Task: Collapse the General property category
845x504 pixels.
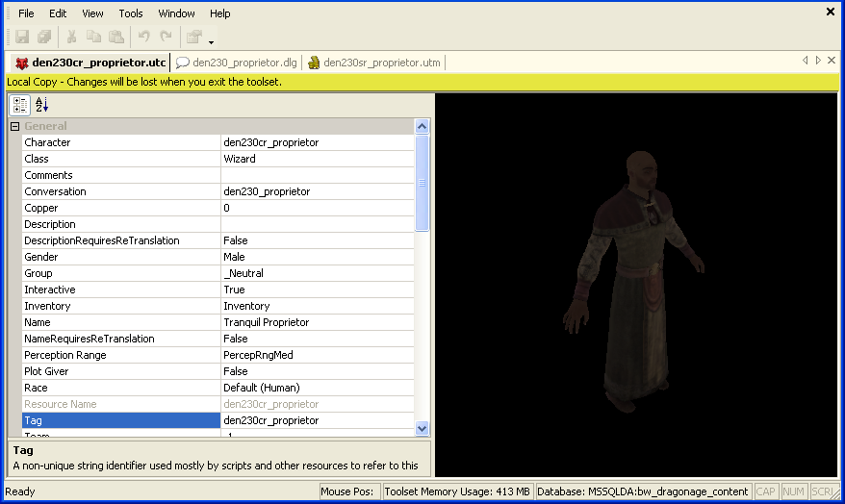Action: (14, 126)
